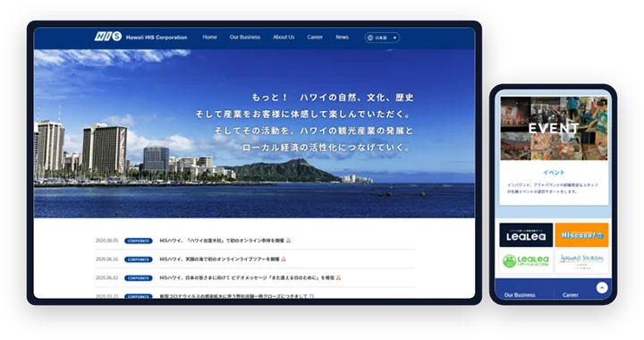Viewport: 644px width, 340px height.
Task: Open the News navigation link
Action: [342, 37]
